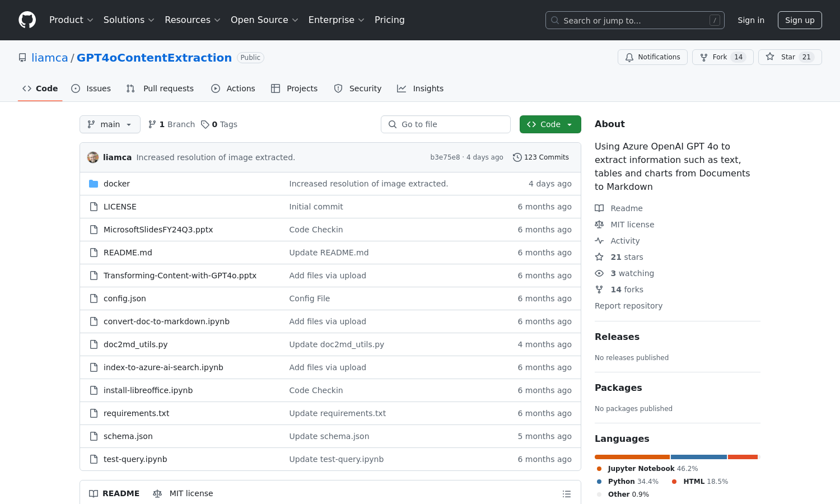Click the Report repository link
Image resolution: width=840 pixels, height=504 pixels.
(x=628, y=306)
